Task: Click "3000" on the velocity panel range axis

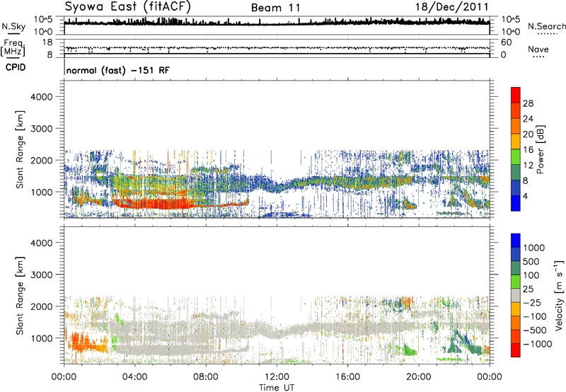Action: point(42,275)
